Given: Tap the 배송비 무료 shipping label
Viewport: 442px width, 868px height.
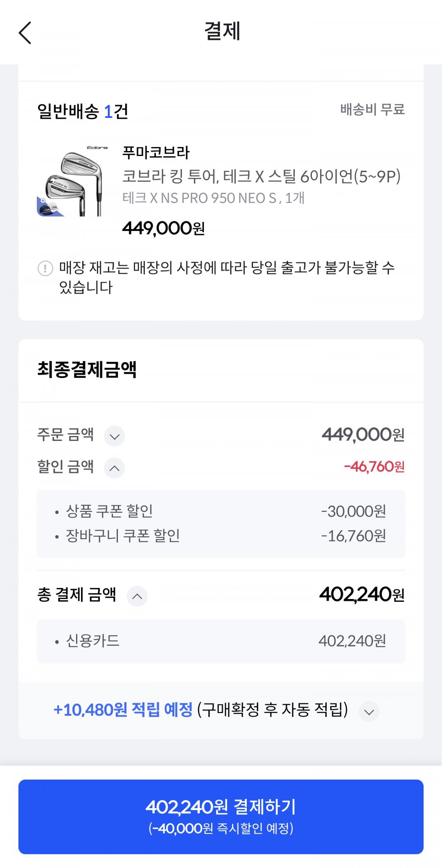Looking at the screenshot, I should pos(372,110).
